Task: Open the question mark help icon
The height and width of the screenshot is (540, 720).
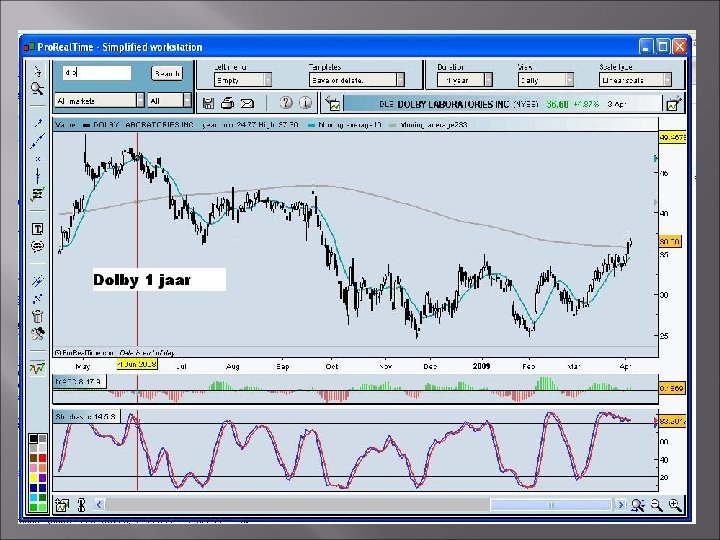Action: pos(286,102)
